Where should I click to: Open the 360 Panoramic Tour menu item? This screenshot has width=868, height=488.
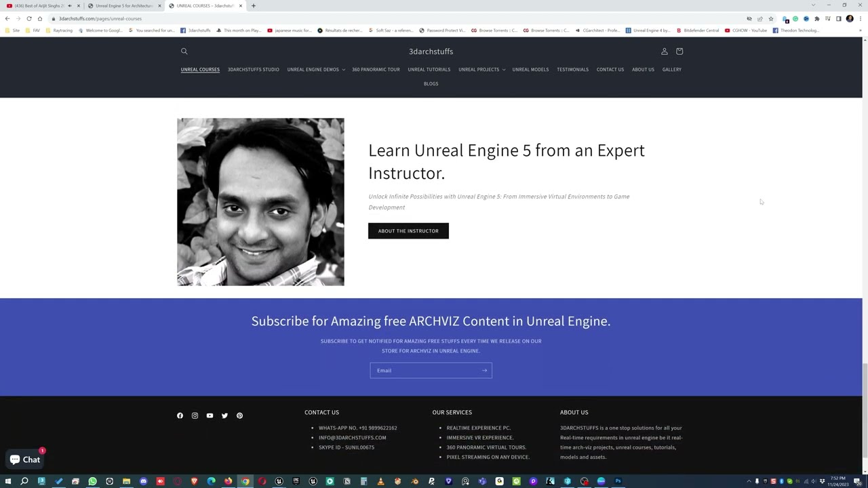(x=376, y=69)
